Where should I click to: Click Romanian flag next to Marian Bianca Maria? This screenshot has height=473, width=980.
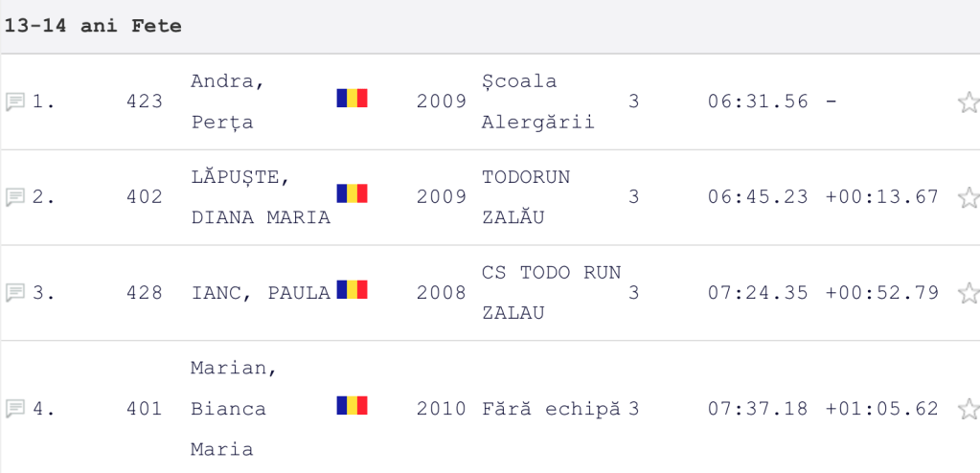[x=352, y=405]
